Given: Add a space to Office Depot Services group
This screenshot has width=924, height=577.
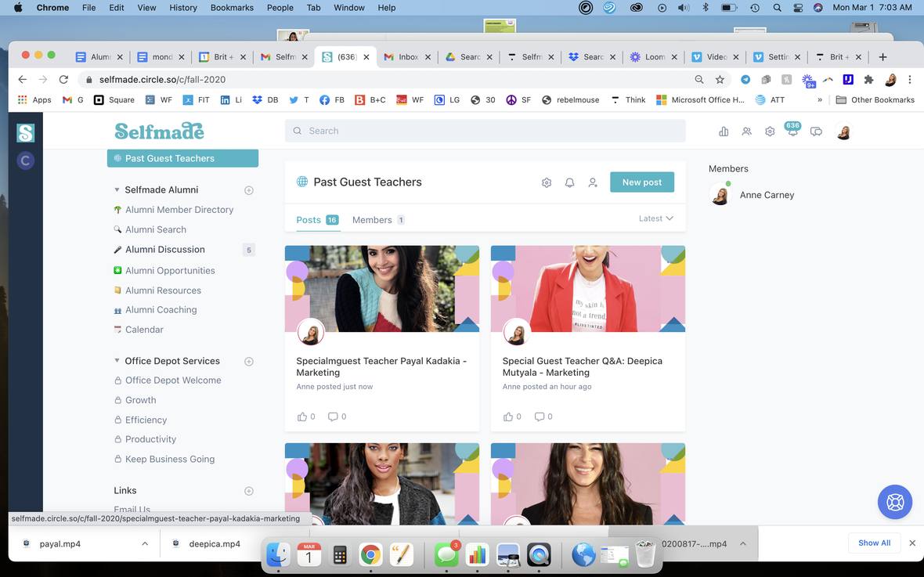Looking at the screenshot, I should [x=249, y=361].
